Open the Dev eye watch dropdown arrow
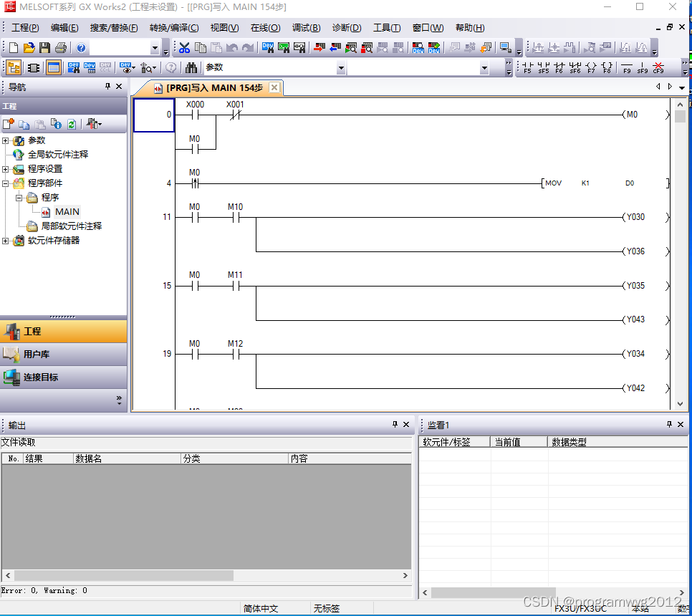 click(x=134, y=68)
